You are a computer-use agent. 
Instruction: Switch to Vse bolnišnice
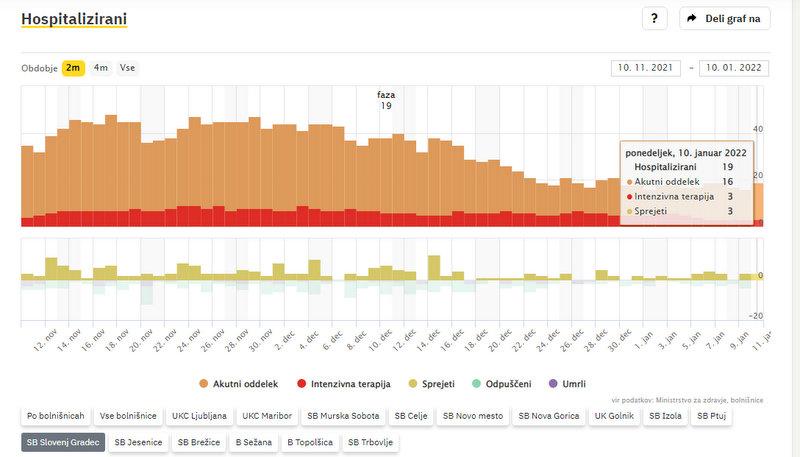[x=126, y=415]
